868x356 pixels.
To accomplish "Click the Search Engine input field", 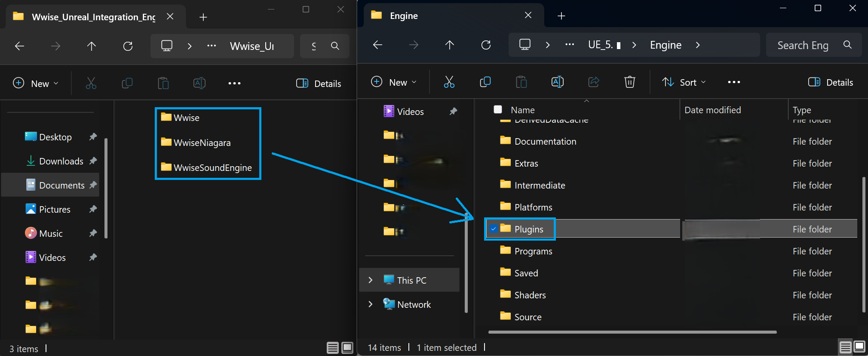I will [x=813, y=45].
